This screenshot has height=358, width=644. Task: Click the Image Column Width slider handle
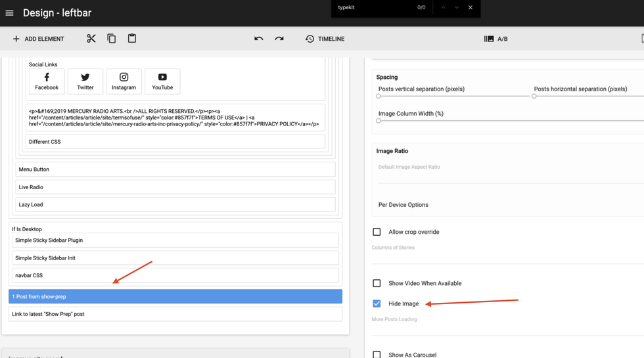379,121
